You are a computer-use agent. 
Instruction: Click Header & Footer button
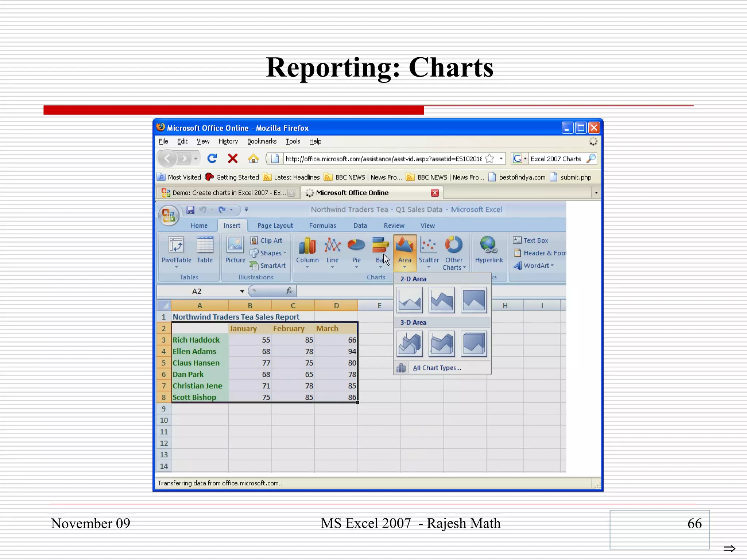tap(539, 253)
